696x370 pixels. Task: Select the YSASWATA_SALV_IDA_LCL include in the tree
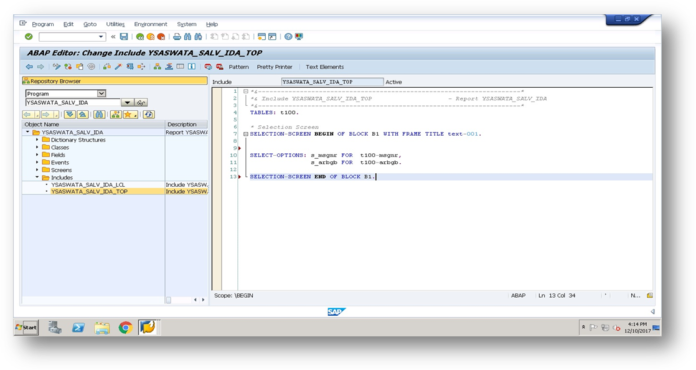point(88,185)
